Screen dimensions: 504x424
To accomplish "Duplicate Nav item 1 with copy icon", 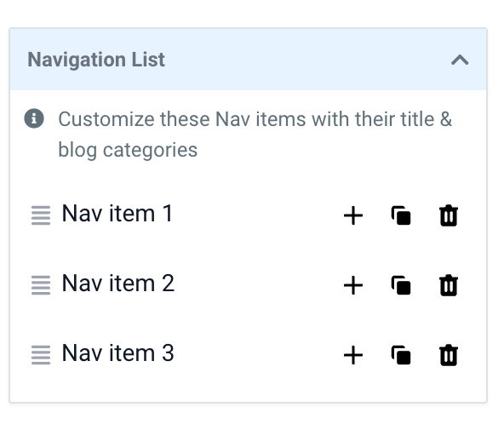I will point(401,215).
